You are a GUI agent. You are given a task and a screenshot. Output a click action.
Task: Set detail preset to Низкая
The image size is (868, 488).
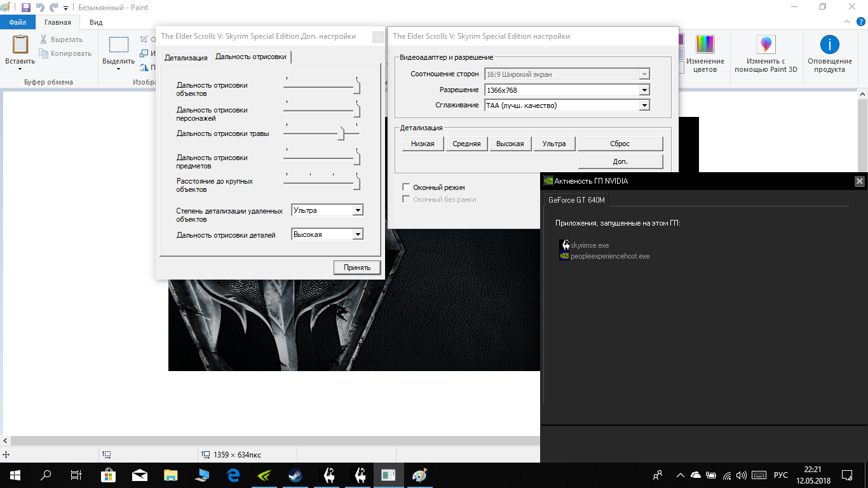[423, 144]
